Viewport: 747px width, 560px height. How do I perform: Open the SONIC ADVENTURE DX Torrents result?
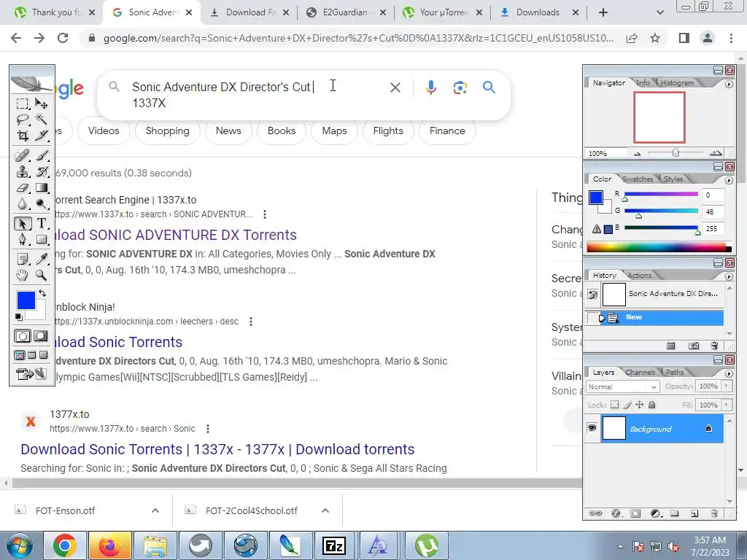pyautogui.click(x=175, y=235)
